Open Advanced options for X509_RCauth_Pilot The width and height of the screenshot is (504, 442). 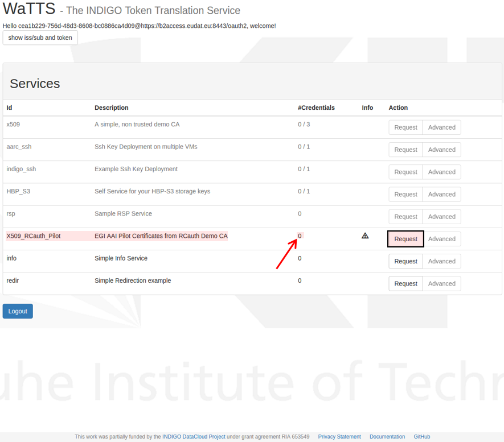point(442,239)
